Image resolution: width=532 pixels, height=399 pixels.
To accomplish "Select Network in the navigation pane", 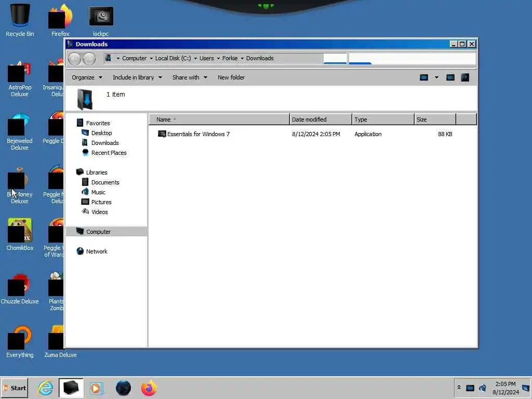I will (x=96, y=251).
